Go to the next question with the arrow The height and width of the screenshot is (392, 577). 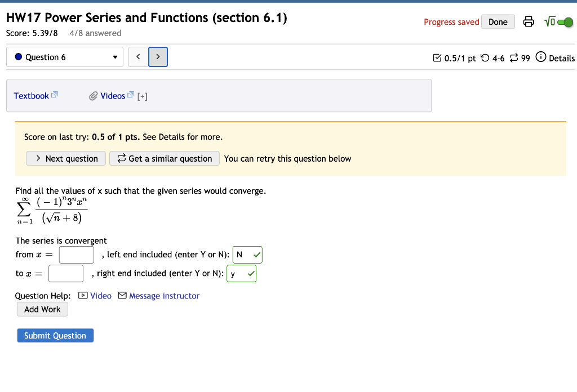[158, 57]
